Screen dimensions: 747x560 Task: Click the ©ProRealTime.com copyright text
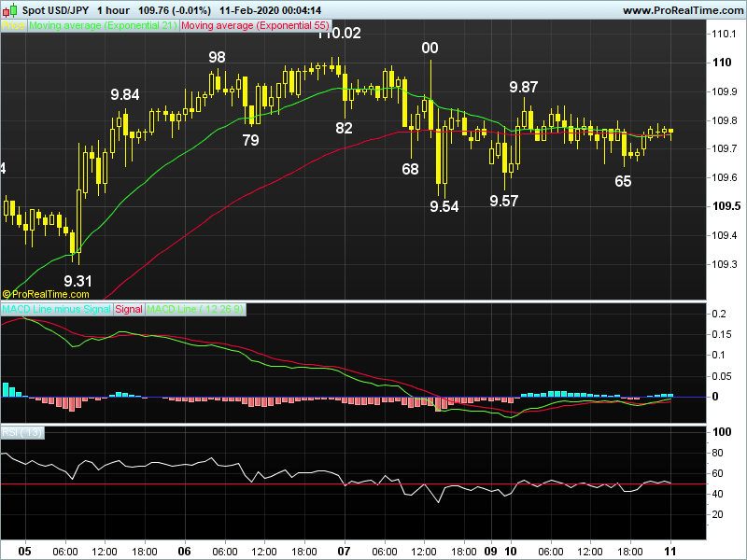click(x=46, y=294)
